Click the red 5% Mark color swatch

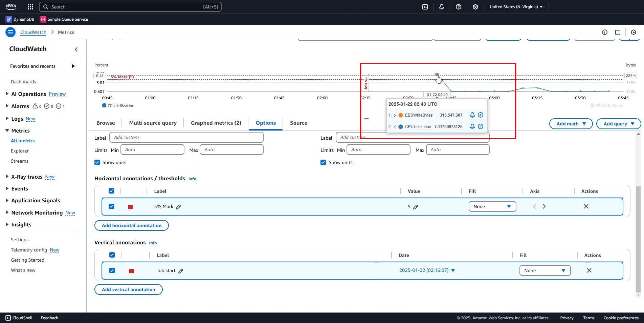pyautogui.click(x=130, y=207)
